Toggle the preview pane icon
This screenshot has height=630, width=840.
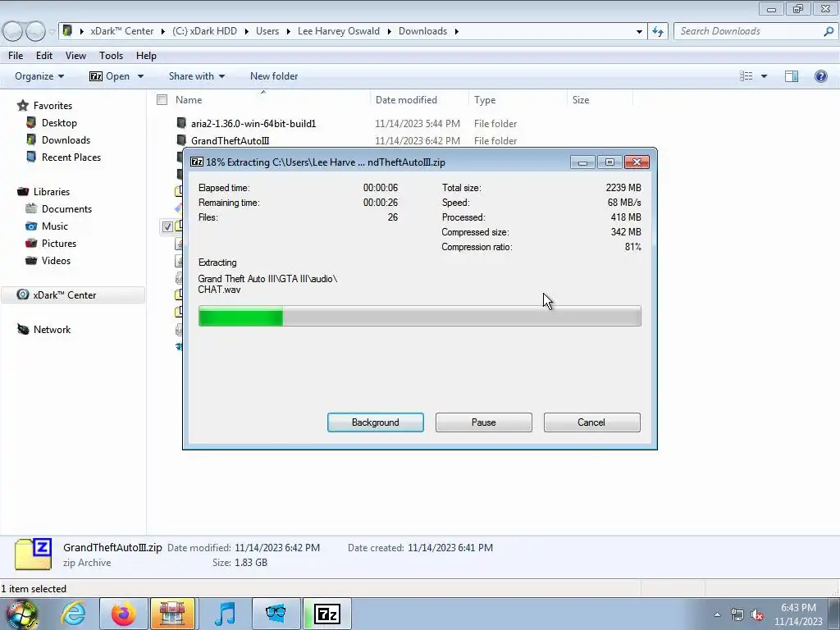coord(792,76)
